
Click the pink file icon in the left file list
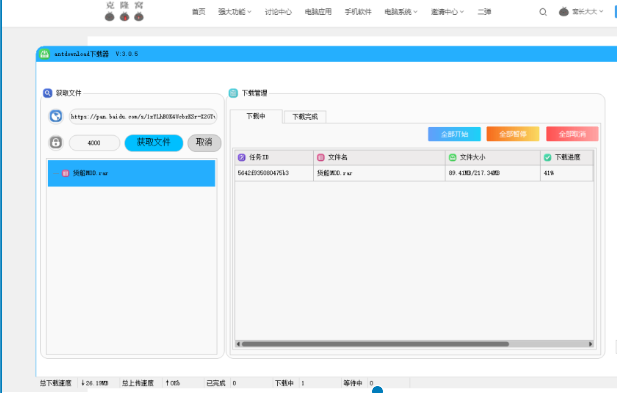coord(66,173)
